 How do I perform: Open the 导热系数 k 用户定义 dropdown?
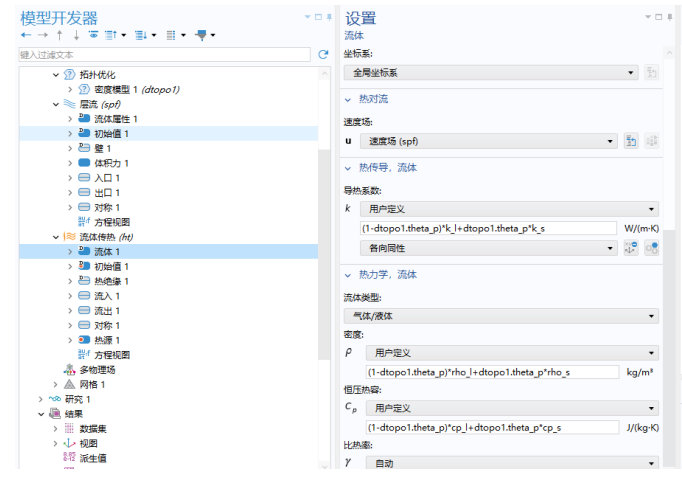509,209
